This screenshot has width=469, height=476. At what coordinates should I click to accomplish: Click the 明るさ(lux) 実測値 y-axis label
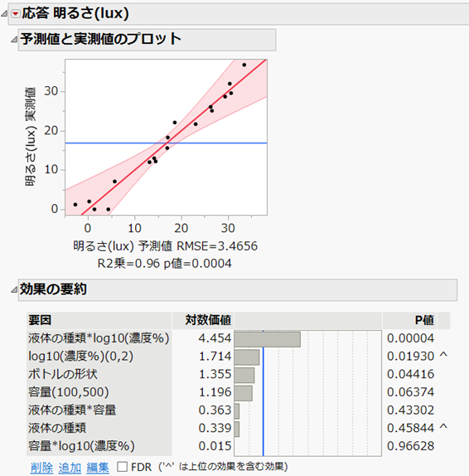tap(30, 136)
